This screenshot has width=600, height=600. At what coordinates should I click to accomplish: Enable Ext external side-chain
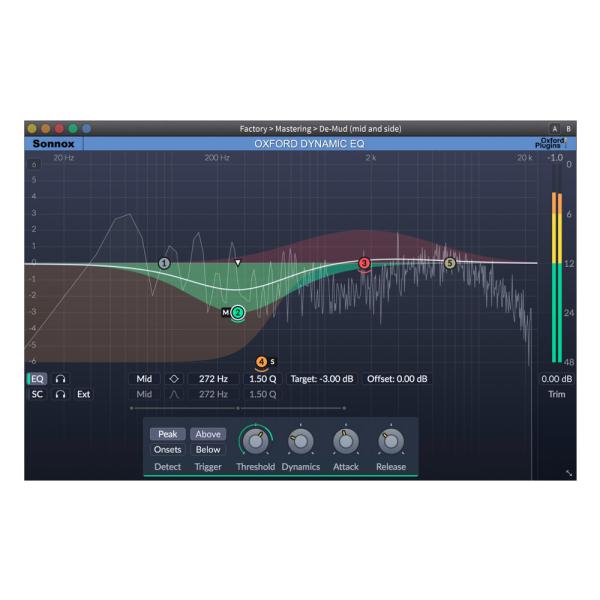pyautogui.click(x=83, y=394)
